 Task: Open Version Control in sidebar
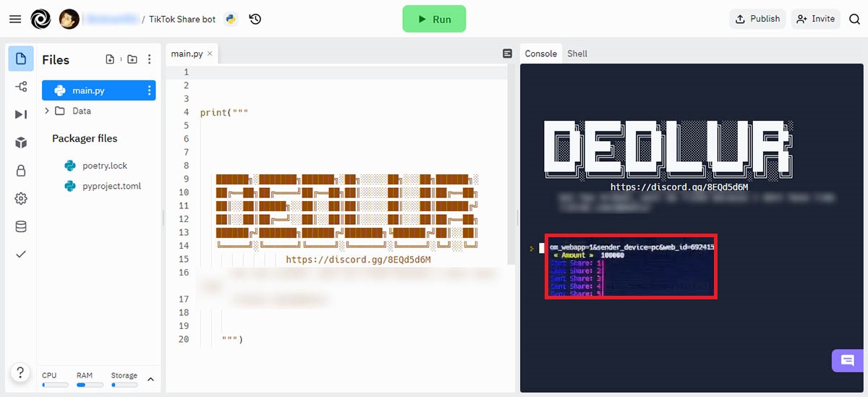[x=21, y=87]
